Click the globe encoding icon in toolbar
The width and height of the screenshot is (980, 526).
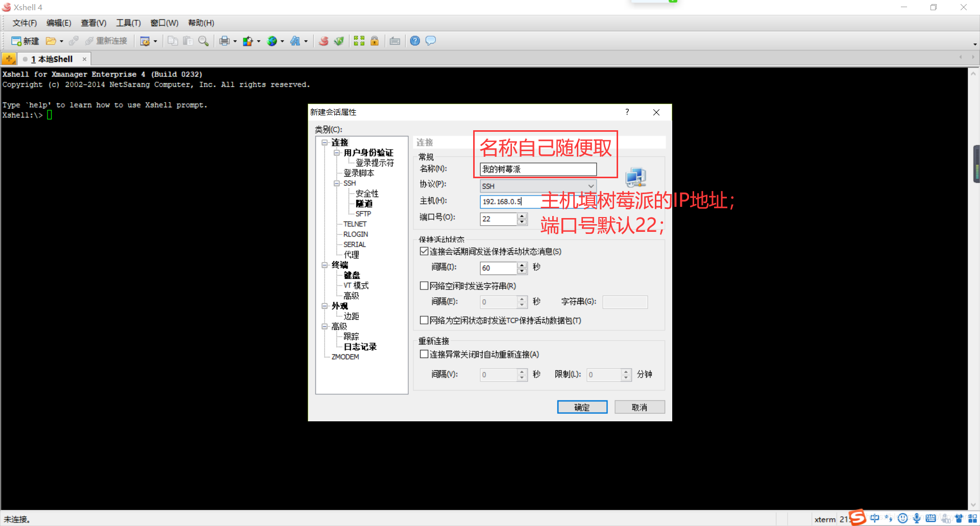(272, 41)
